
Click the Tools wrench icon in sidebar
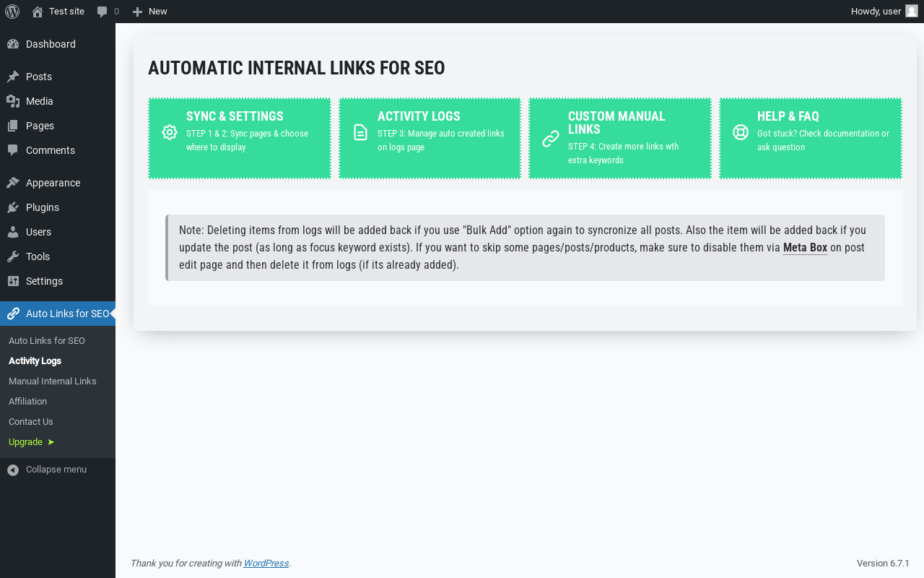(13, 256)
